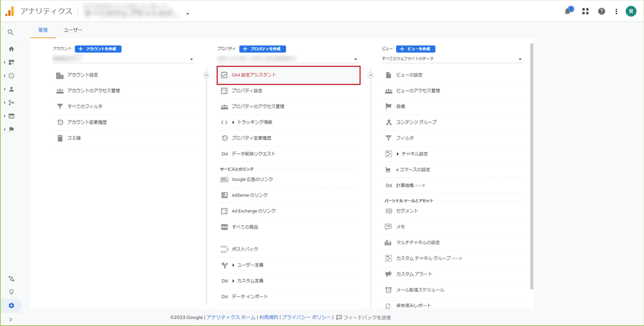This screenshot has height=326, width=644.
Task: Open Discover lightbulb icon in sidebar
Action: [11, 292]
